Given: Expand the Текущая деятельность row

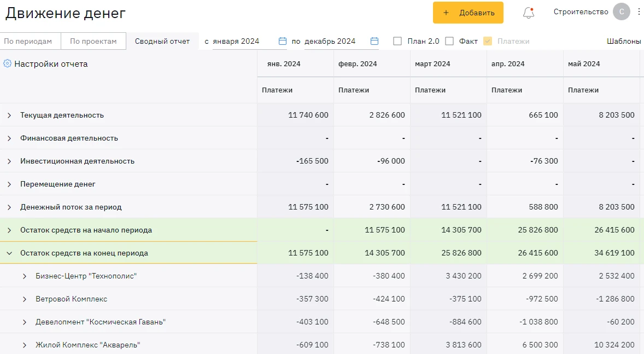Looking at the screenshot, I should [x=9, y=115].
